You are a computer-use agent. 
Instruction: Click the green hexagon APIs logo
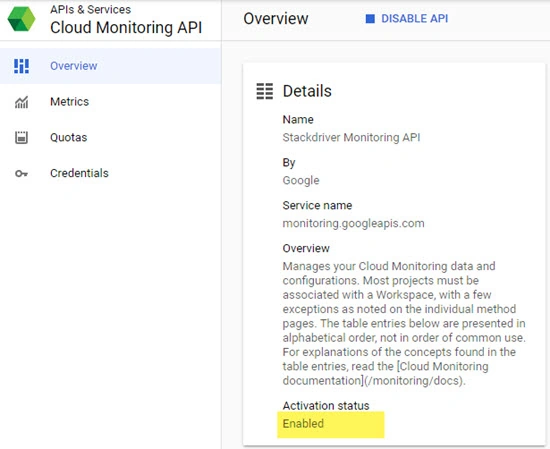point(21,19)
